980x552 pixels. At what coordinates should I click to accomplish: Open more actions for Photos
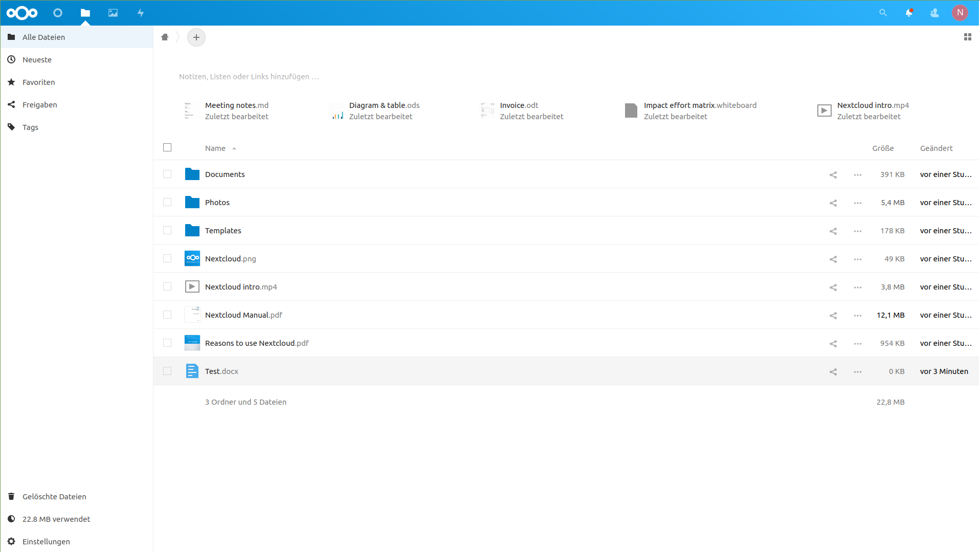coord(858,203)
